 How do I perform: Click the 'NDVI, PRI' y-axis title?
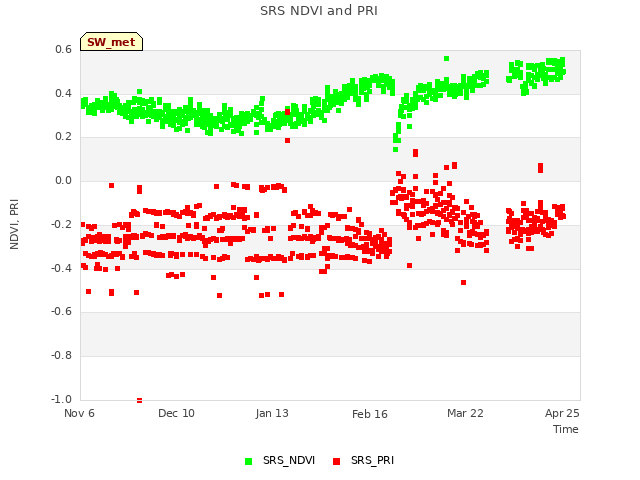[14, 224]
